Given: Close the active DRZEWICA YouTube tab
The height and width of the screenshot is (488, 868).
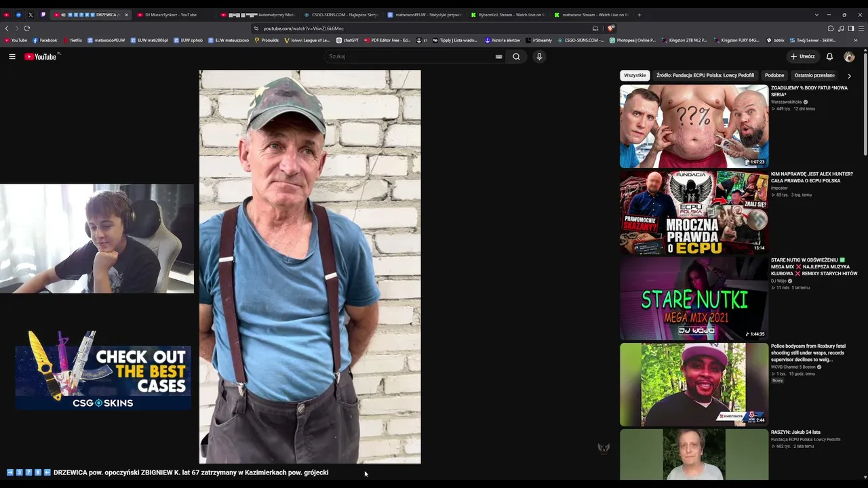Looking at the screenshot, I should pos(126,15).
